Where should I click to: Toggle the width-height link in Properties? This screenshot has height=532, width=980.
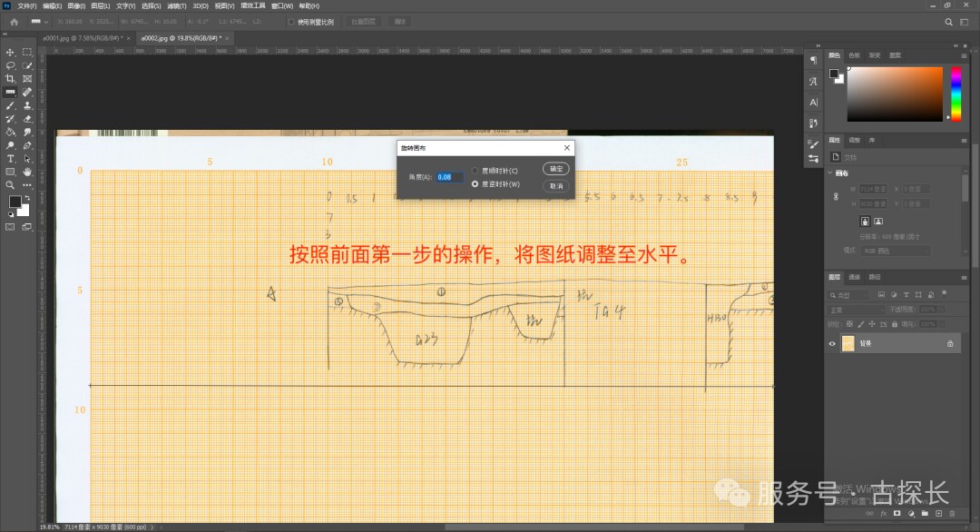[x=837, y=196]
